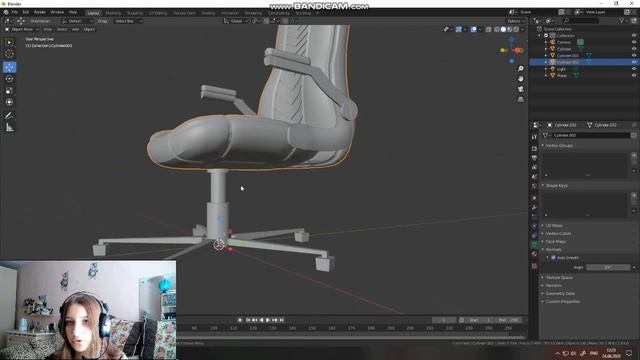Toggle visibility of Collection in outliner
Screen dimensions: 640x360
click(634, 36)
